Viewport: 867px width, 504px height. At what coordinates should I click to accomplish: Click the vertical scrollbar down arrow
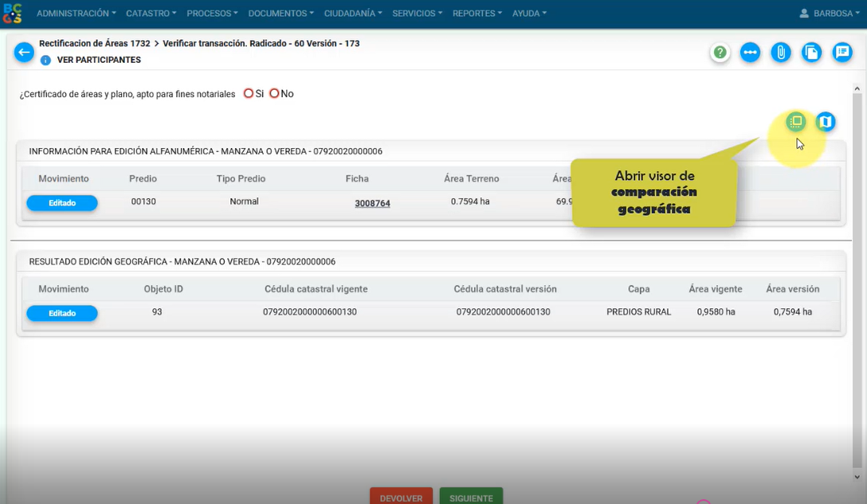tap(857, 477)
